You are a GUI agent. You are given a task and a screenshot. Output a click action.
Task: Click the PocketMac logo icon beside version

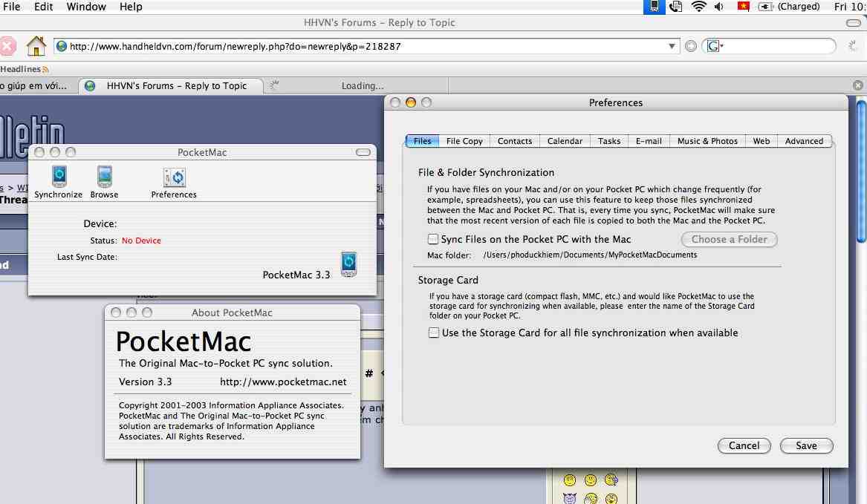[348, 264]
